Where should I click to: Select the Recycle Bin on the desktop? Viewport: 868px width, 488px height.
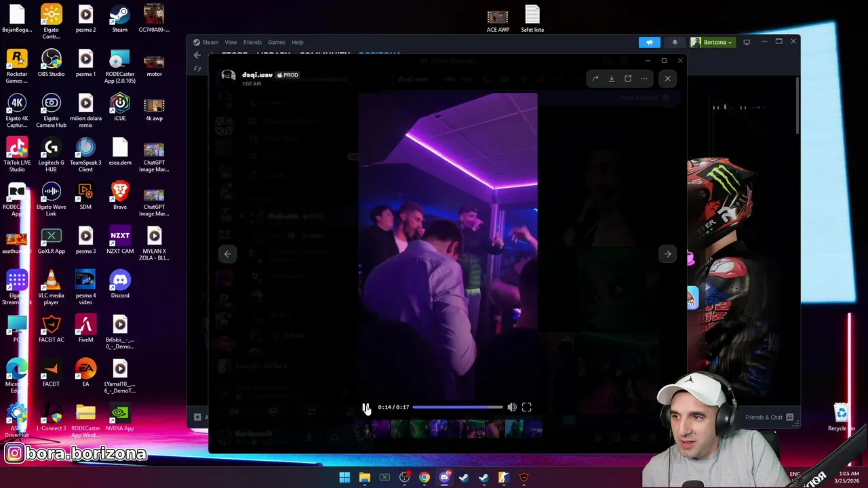[842, 417]
